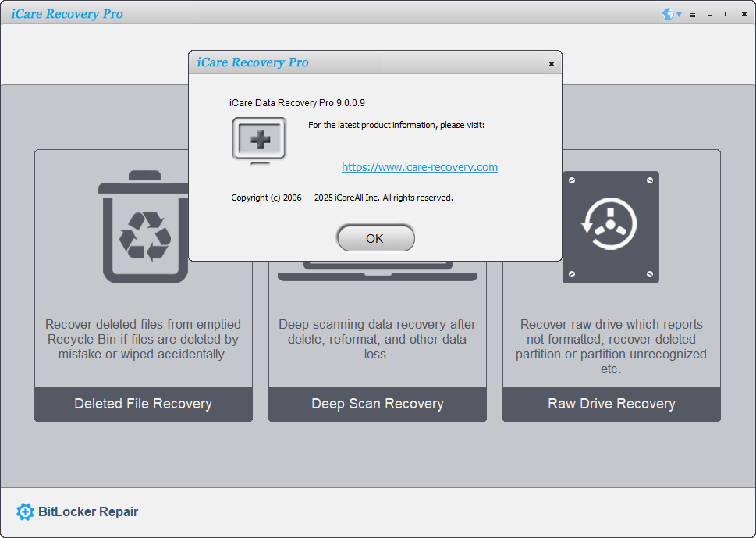Click the dialog title 'iCare Recovery Pro'
Image resolution: width=756 pixels, height=538 pixels.
pos(253,62)
